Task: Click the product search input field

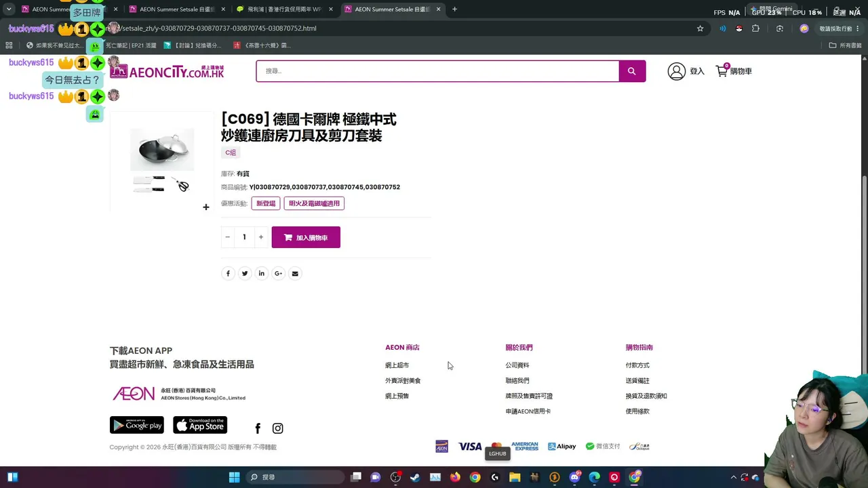Action: [x=437, y=71]
